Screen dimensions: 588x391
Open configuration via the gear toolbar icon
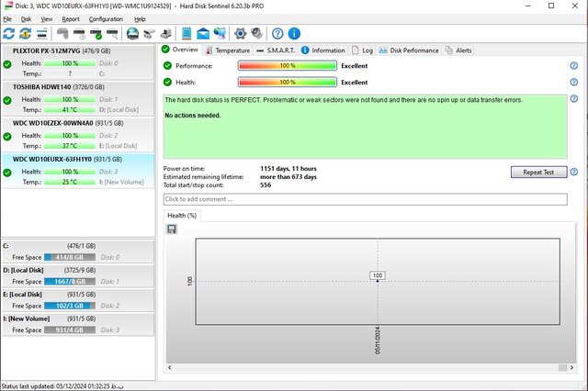(240, 33)
